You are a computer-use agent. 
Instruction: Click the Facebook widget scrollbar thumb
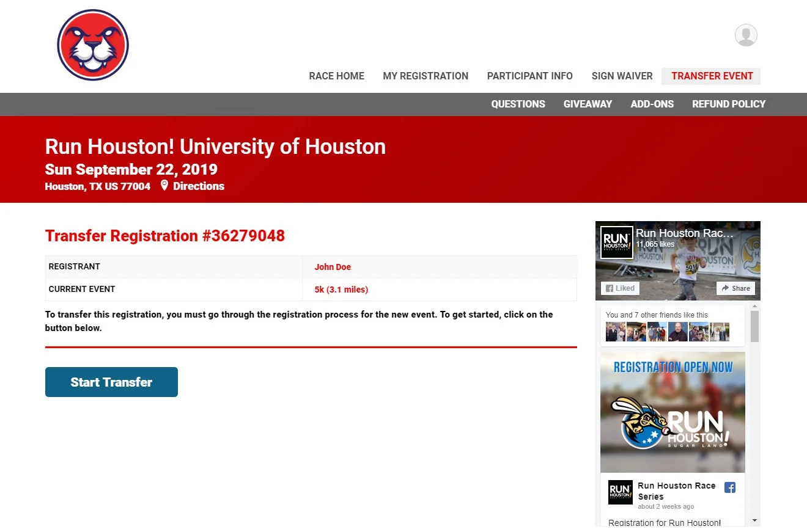click(754, 326)
